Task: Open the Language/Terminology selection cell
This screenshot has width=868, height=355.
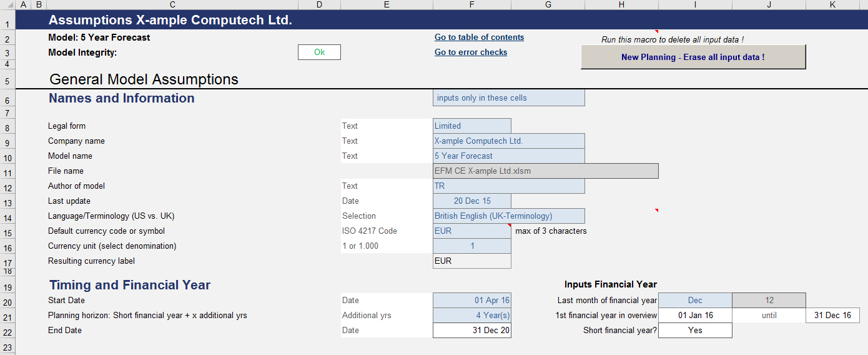Action: pos(508,216)
